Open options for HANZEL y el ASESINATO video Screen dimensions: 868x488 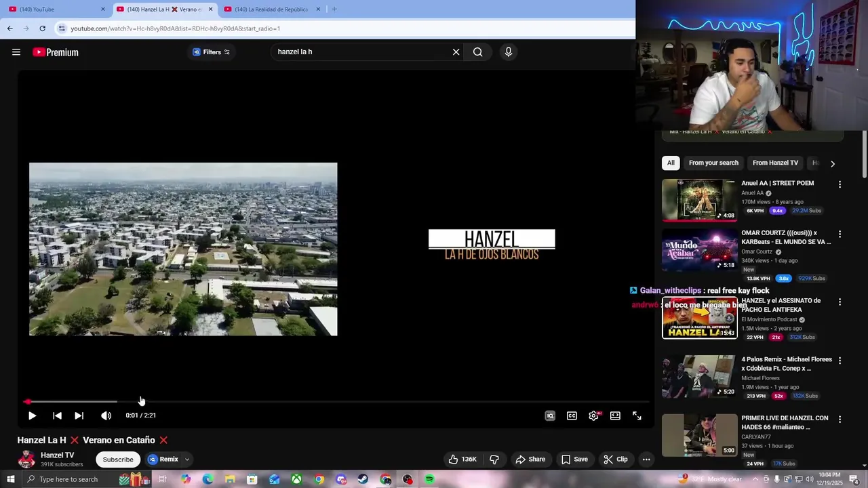(x=840, y=302)
